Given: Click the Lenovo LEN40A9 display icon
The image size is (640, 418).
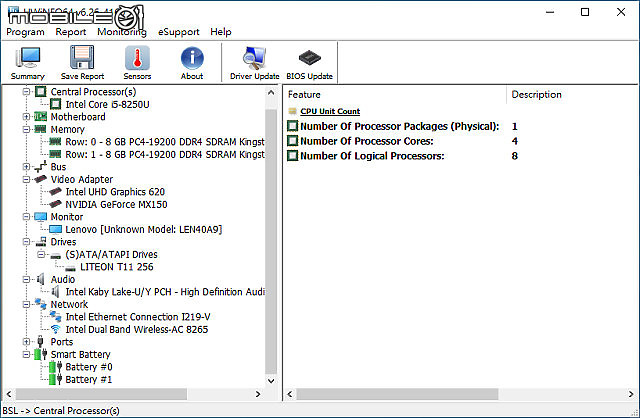Looking at the screenshot, I should click(55, 229).
